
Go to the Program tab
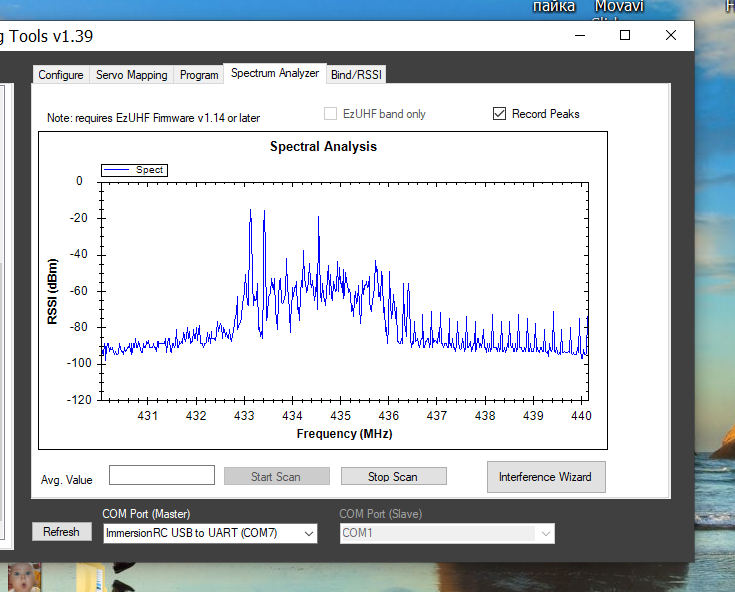pos(199,75)
